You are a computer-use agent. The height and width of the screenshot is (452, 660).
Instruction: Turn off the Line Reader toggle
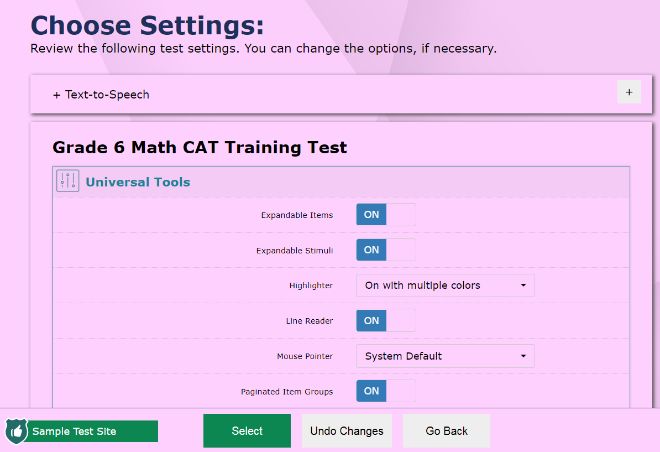click(386, 321)
